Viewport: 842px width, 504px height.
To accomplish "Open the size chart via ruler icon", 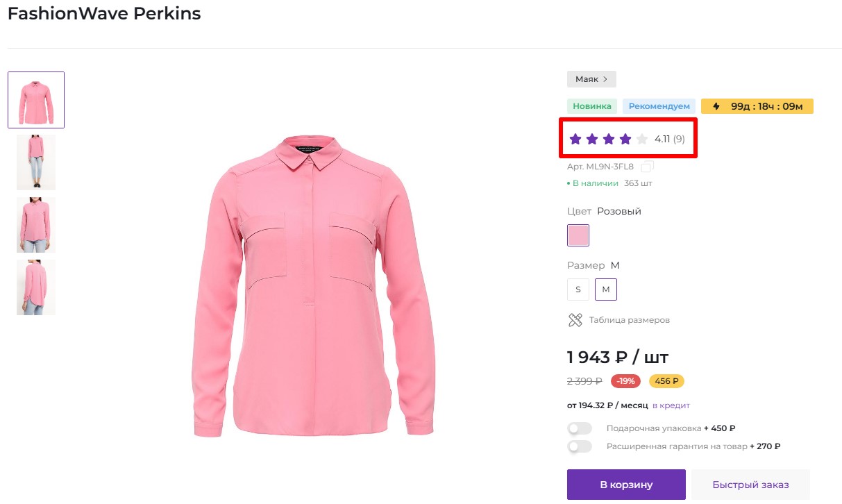I will (575, 320).
